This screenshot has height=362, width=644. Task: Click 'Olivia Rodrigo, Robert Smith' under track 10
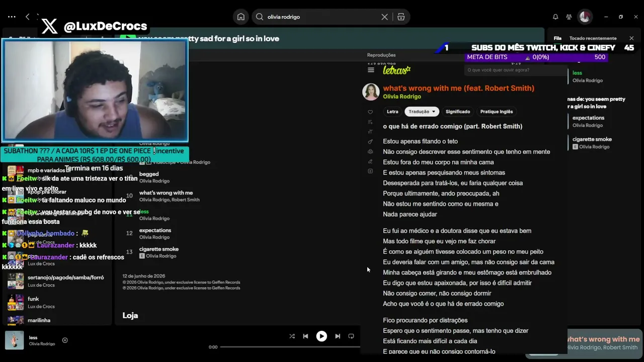[x=169, y=200]
